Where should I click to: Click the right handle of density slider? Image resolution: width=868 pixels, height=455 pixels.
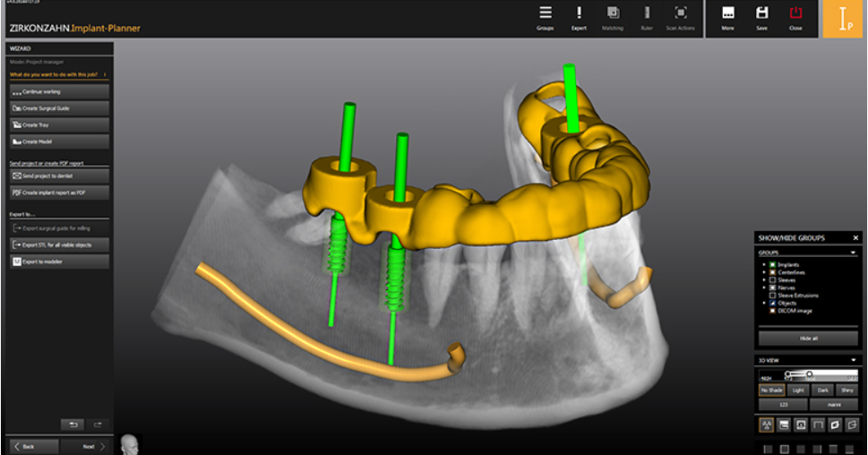(x=809, y=374)
